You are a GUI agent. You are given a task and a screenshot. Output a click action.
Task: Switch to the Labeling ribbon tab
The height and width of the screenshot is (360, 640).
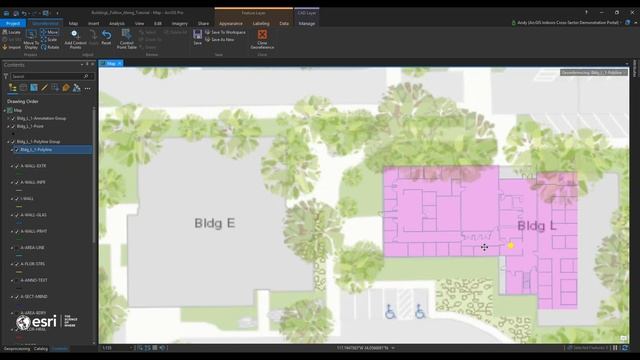coord(261,24)
